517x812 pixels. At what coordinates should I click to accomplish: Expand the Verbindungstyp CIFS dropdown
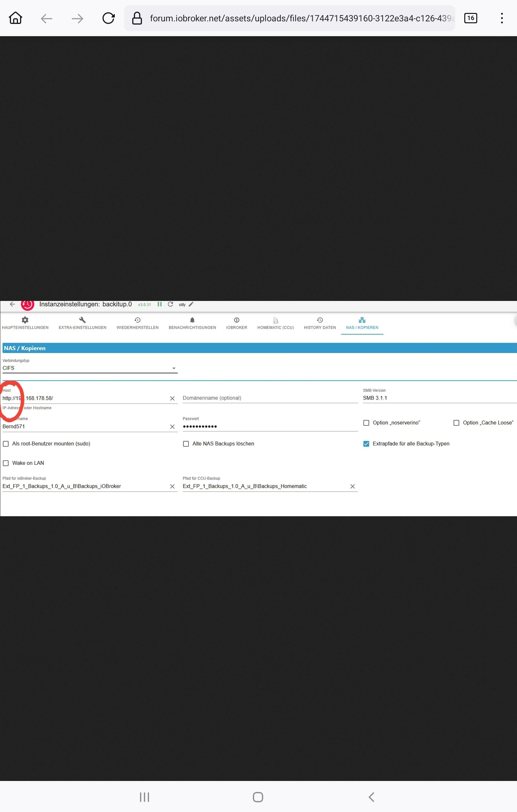tap(90, 368)
